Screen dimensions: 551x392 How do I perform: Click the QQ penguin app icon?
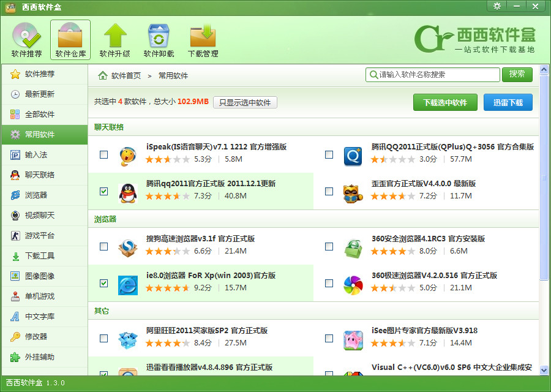[x=127, y=193]
